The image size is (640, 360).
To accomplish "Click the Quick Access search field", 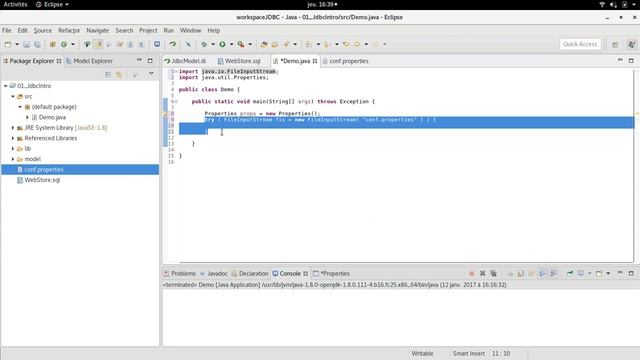I will tap(580, 44).
